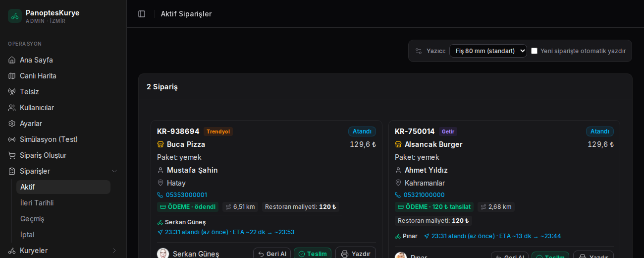This screenshot has width=644, height=258.
Task: Open İptal orders list
Action: 63,235
